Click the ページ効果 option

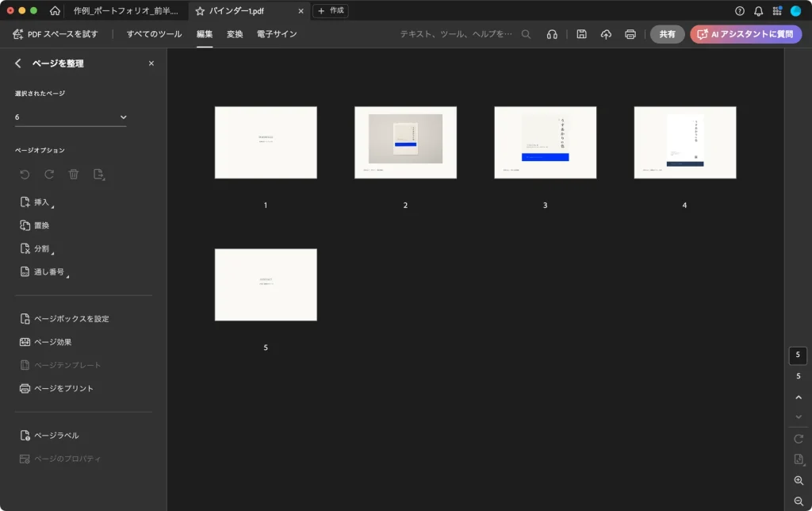tap(45, 342)
